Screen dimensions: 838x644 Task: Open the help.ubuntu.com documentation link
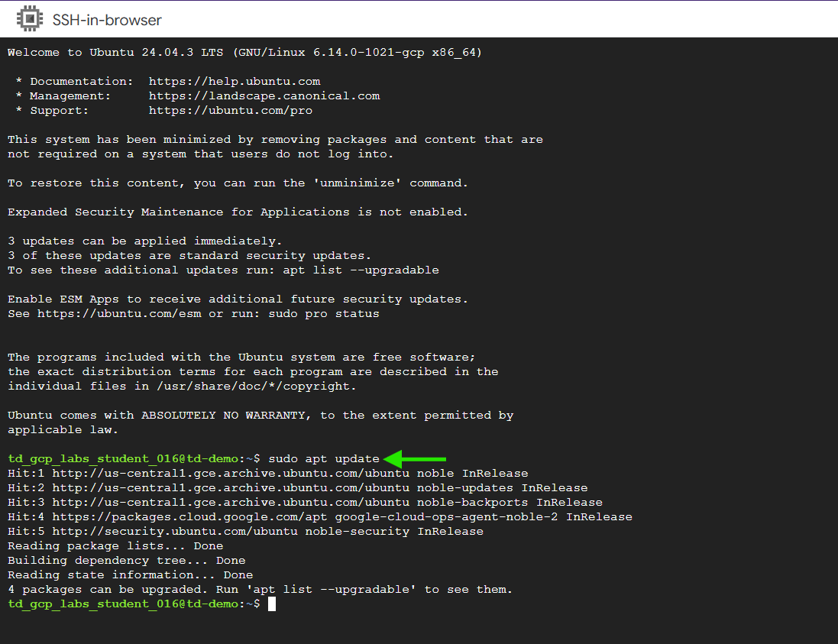tap(235, 81)
